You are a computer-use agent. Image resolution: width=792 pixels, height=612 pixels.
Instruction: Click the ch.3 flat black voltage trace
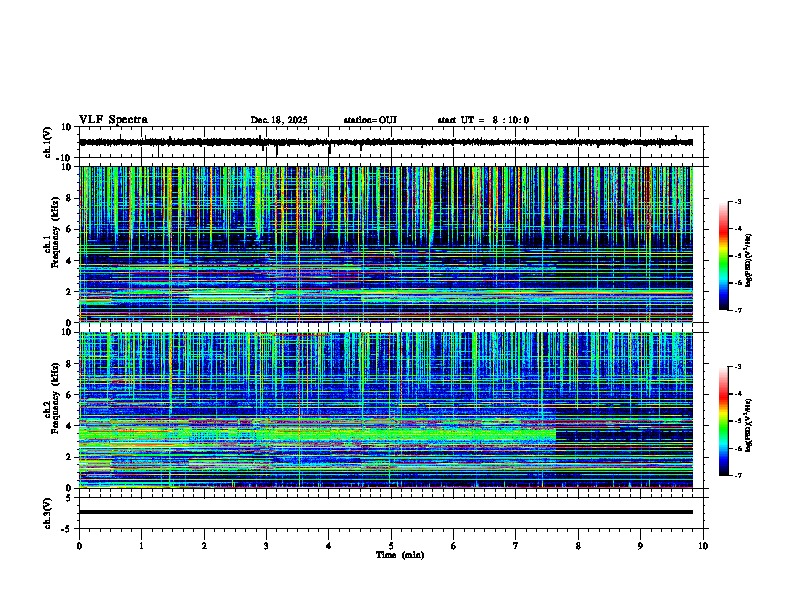[386, 512]
